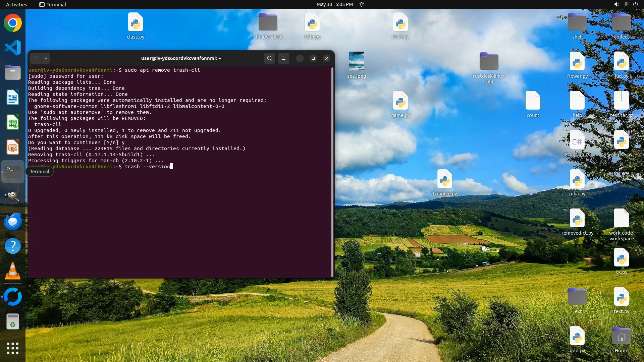Toggle the notification bell indicator
This screenshot has height=362, width=644.
[x=362, y=4]
